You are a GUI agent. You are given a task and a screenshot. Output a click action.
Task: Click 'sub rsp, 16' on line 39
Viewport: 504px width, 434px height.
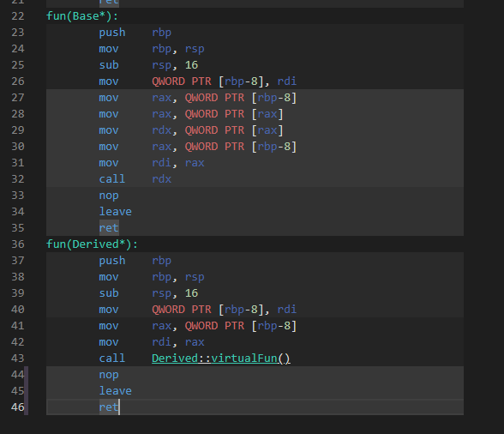pos(148,293)
